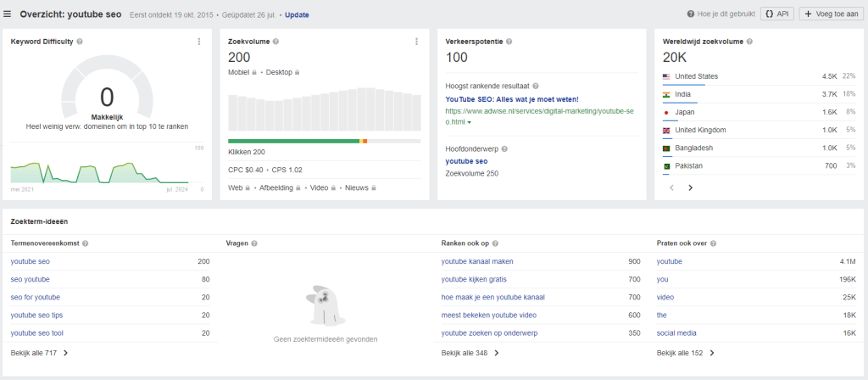Click the green clicks distribution bar
The image size is (868, 380).
293,142
